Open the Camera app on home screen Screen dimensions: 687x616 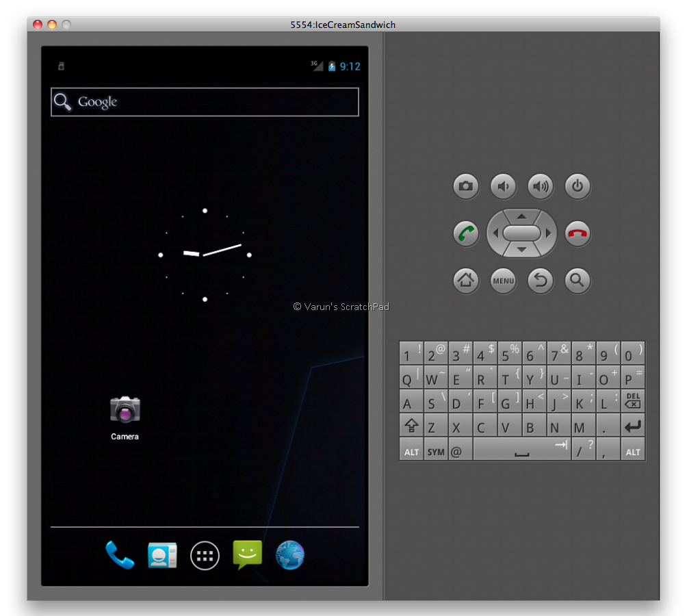[125, 418]
